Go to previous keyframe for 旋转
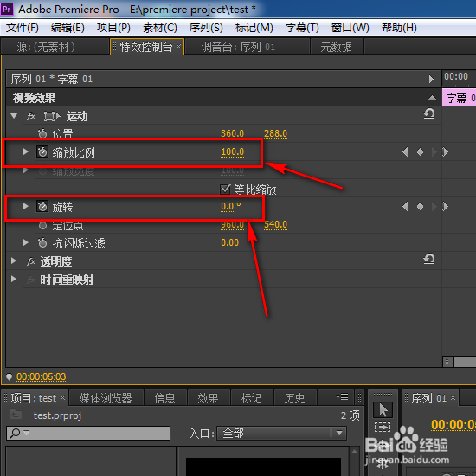Screen dimensions: 476x476 pos(405,207)
